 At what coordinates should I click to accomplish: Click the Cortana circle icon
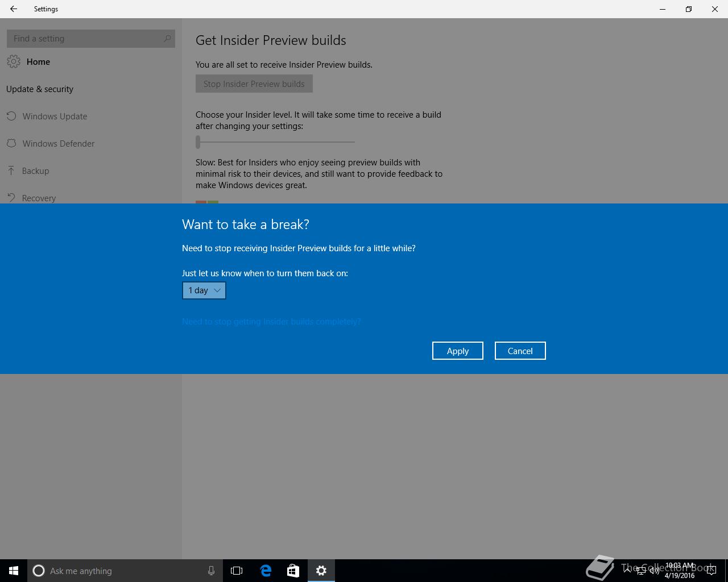pos(39,571)
